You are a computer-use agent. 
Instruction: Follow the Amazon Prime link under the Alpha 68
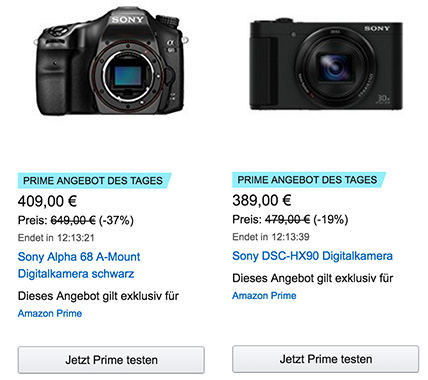coord(50,314)
